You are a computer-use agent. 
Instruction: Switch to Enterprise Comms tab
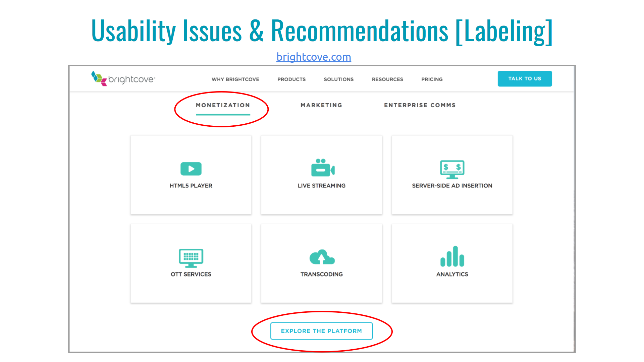click(x=420, y=105)
